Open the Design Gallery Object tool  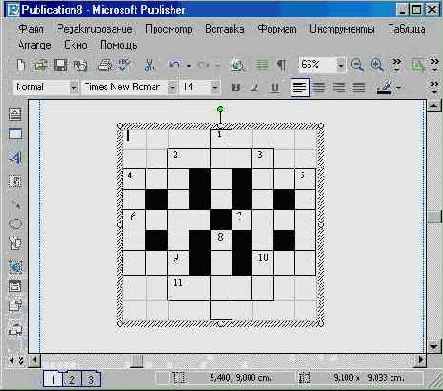15,330
